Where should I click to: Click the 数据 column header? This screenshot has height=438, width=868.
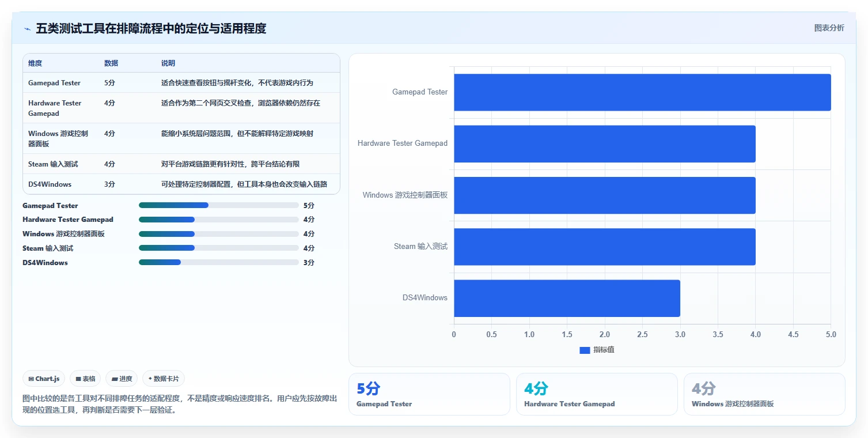(x=111, y=63)
